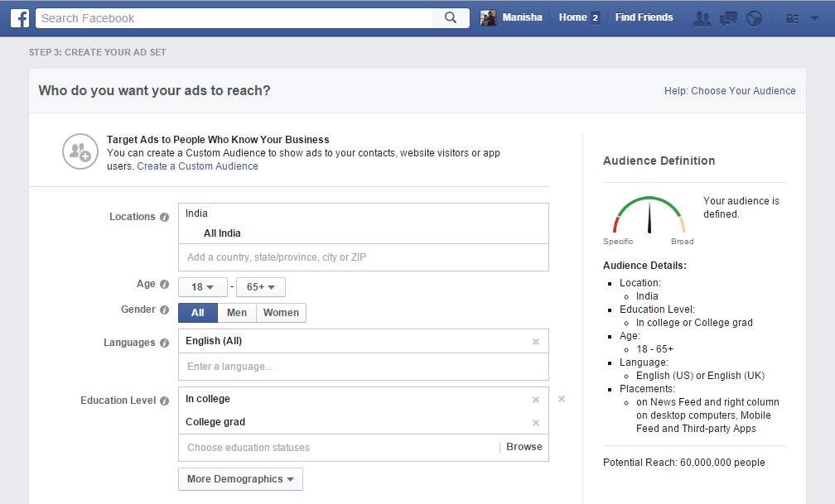Select the Women gender option
The image size is (835, 504).
point(281,313)
